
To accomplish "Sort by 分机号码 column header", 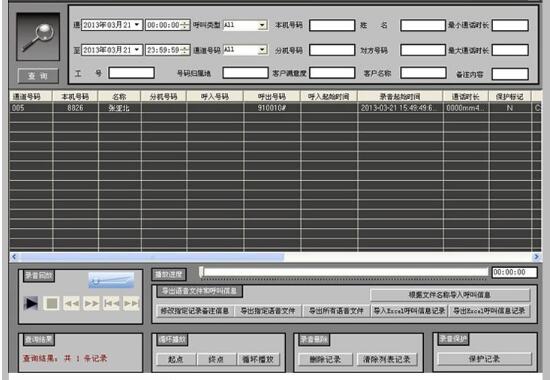I will pyautogui.click(x=164, y=96).
